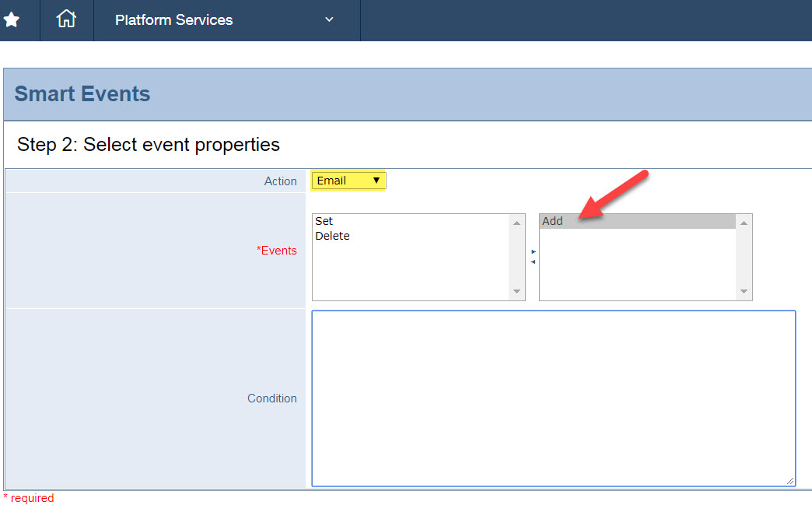Click inside the Condition text area
This screenshot has width=812, height=509.
(x=553, y=398)
